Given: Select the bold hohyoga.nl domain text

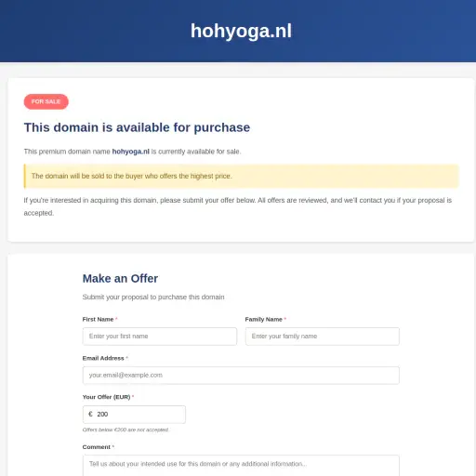Looking at the screenshot, I should coord(130,152).
